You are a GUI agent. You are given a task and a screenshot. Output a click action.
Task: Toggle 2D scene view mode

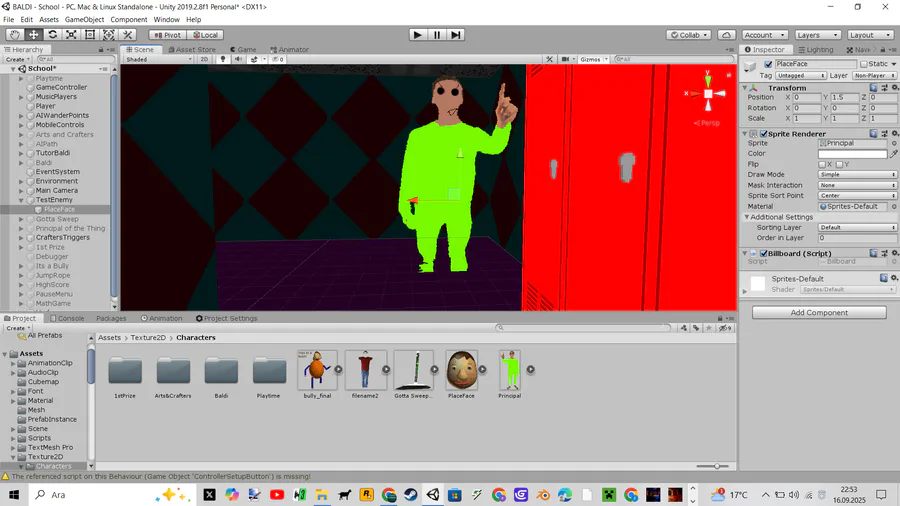204,59
